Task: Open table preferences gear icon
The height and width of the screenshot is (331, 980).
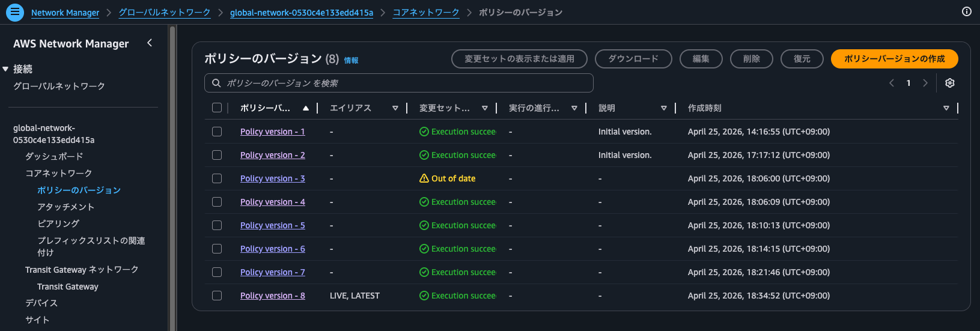Action: (x=950, y=83)
